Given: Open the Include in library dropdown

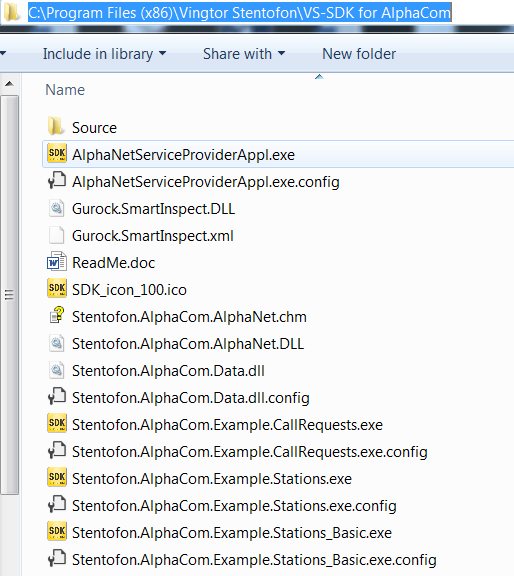Looking at the screenshot, I should click(x=104, y=54).
